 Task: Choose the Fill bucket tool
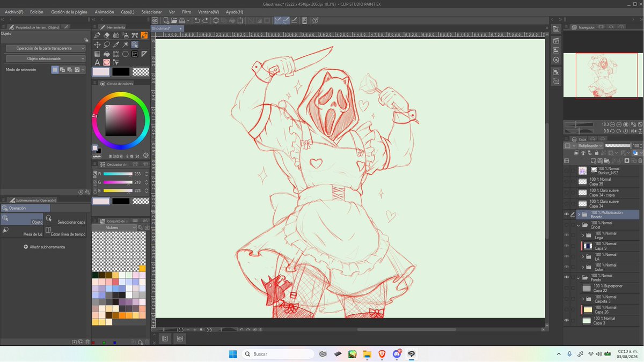click(x=106, y=54)
